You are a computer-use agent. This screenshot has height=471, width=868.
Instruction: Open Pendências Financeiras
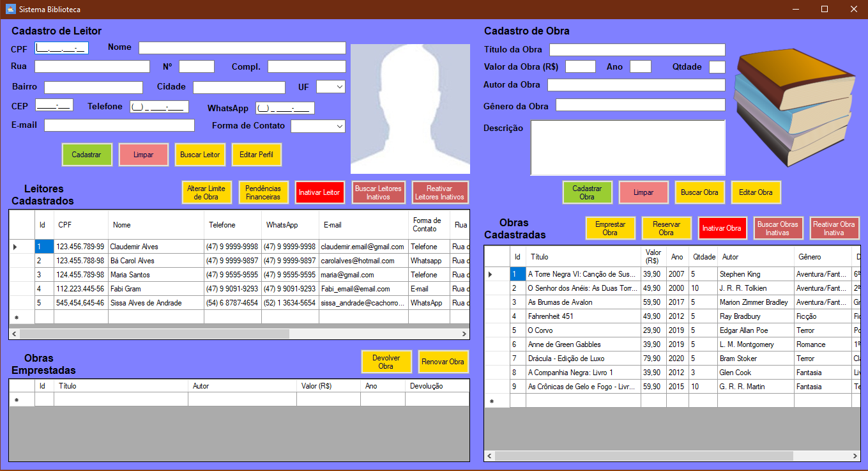(263, 192)
